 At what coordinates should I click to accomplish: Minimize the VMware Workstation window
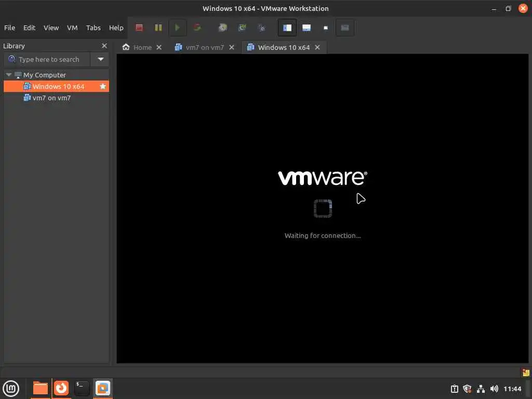[494, 8]
